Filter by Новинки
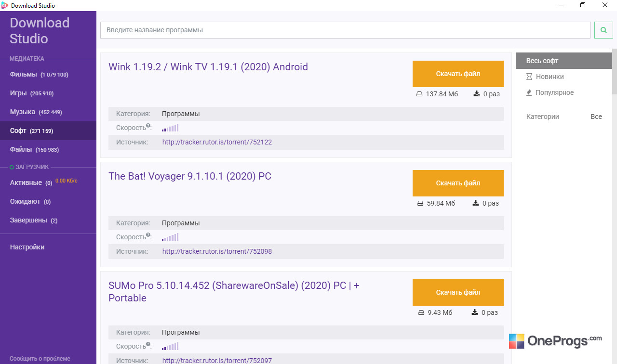 pos(564,77)
